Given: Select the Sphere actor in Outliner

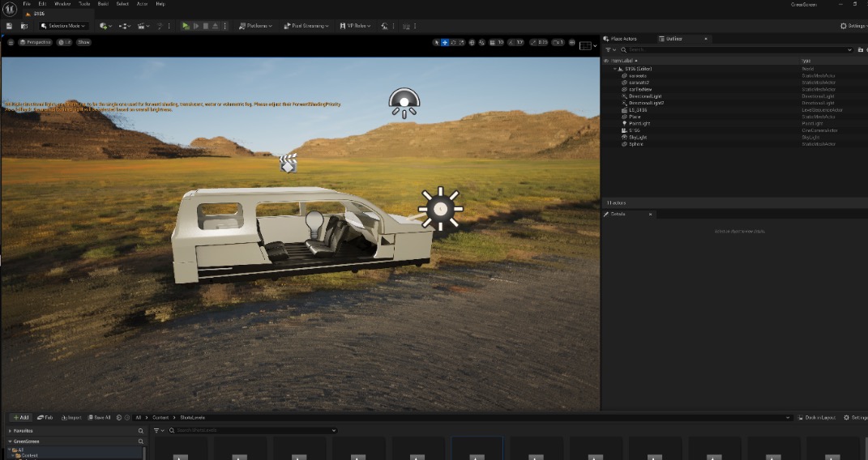Looking at the screenshot, I should tap(636, 144).
